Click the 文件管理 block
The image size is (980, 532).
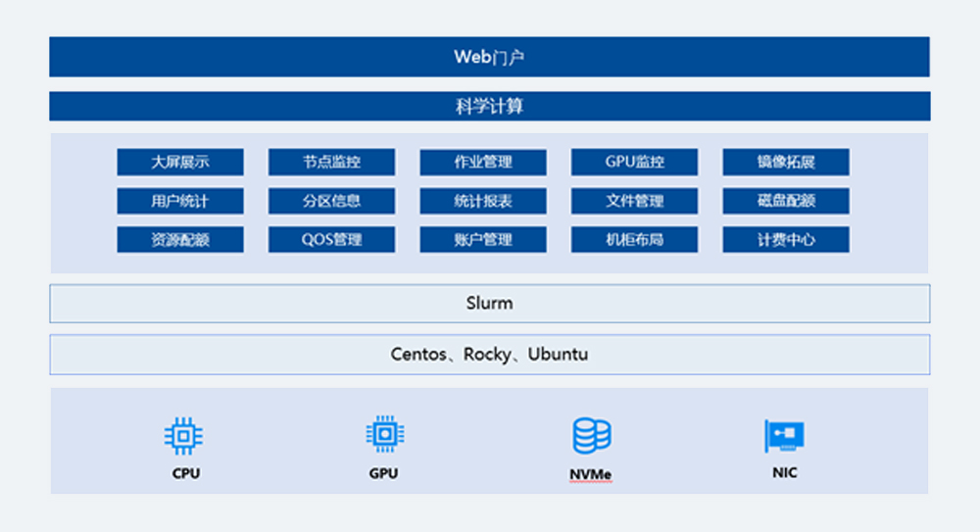tap(634, 201)
